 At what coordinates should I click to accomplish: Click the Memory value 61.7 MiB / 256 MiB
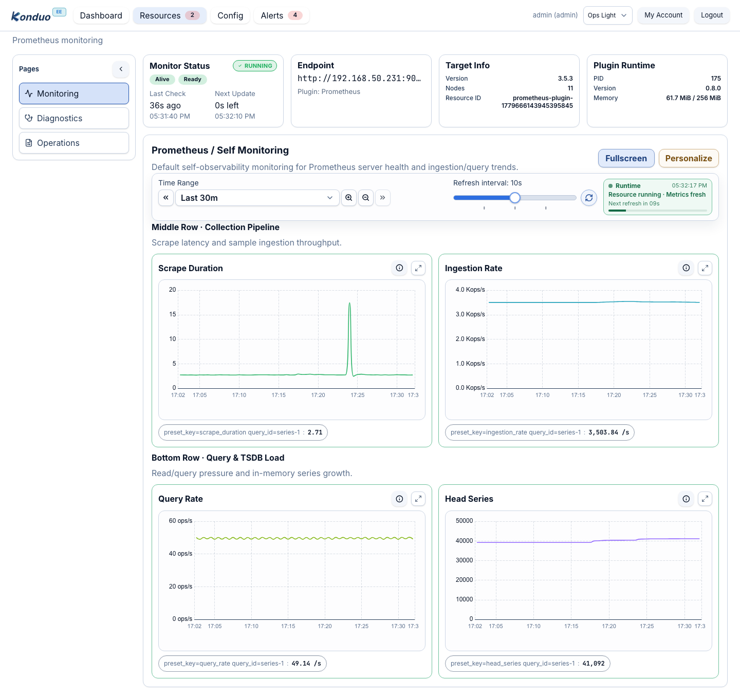693,98
